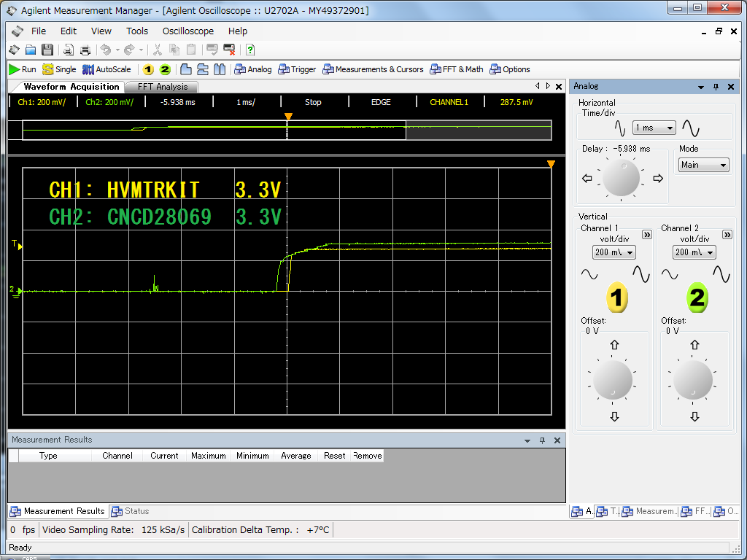Open Measurement Results panel options dropdown arrow
Viewport: 747px width, 560px height.
point(527,440)
